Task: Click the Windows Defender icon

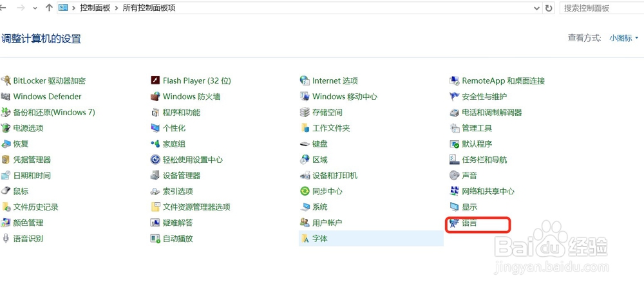Action: [x=5, y=97]
